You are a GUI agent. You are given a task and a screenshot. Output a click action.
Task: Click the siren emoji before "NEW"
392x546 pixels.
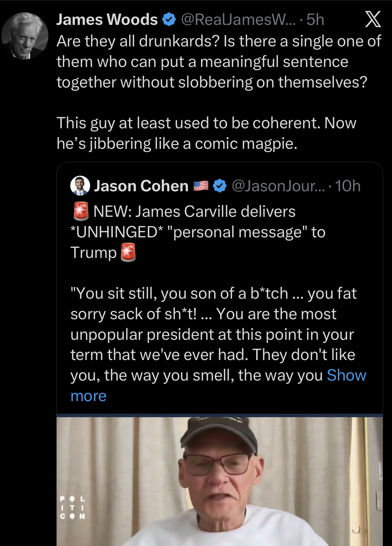(81, 212)
